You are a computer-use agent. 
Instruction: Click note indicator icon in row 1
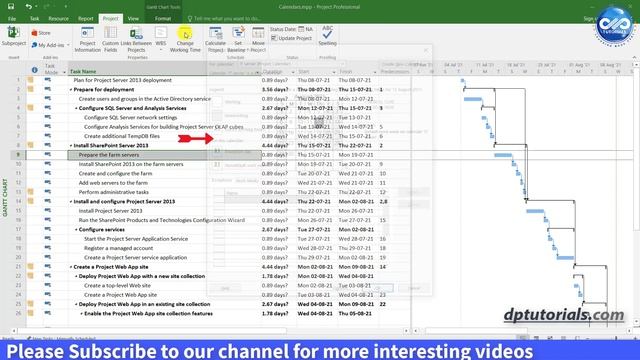coord(31,80)
